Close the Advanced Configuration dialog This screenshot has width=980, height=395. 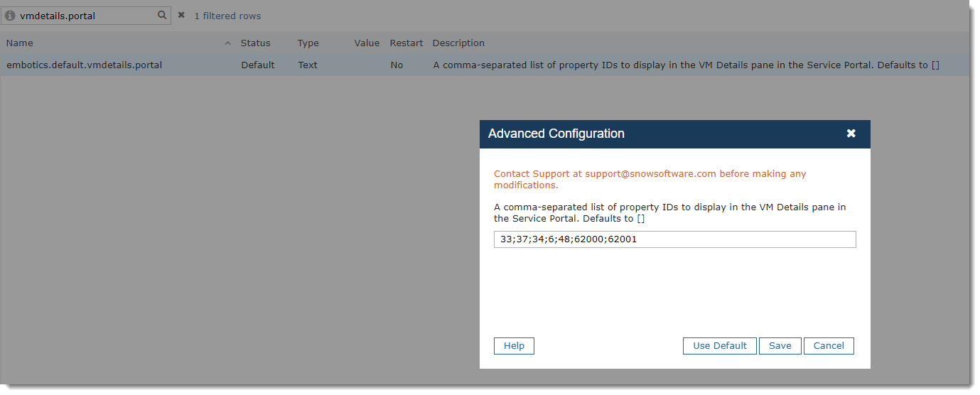(851, 134)
